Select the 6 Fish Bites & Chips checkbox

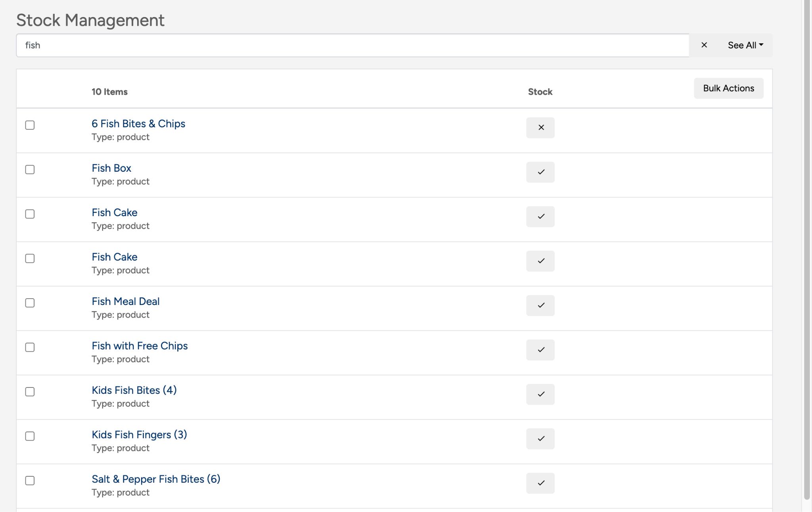click(x=30, y=125)
